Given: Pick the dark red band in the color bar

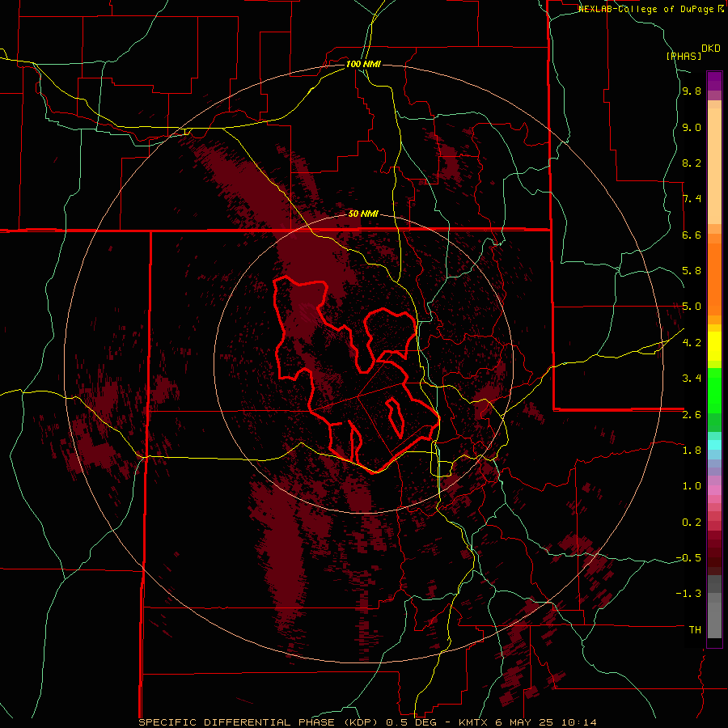Looking at the screenshot, I should coord(714,552).
